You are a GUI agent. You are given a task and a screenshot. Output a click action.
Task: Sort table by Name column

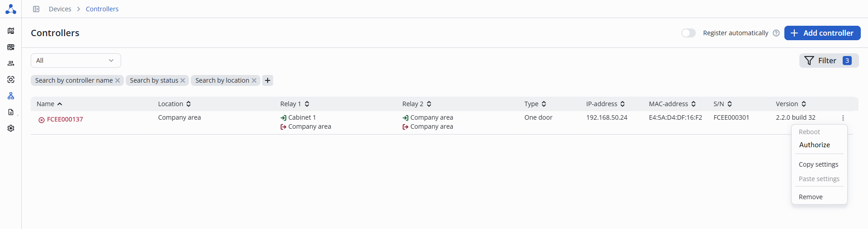pyautogui.click(x=49, y=104)
